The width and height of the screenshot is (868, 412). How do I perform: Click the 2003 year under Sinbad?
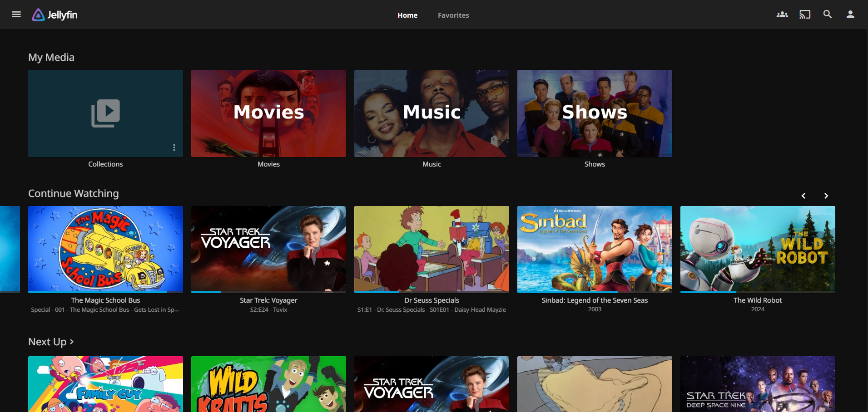pyautogui.click(x=595, y=309)
